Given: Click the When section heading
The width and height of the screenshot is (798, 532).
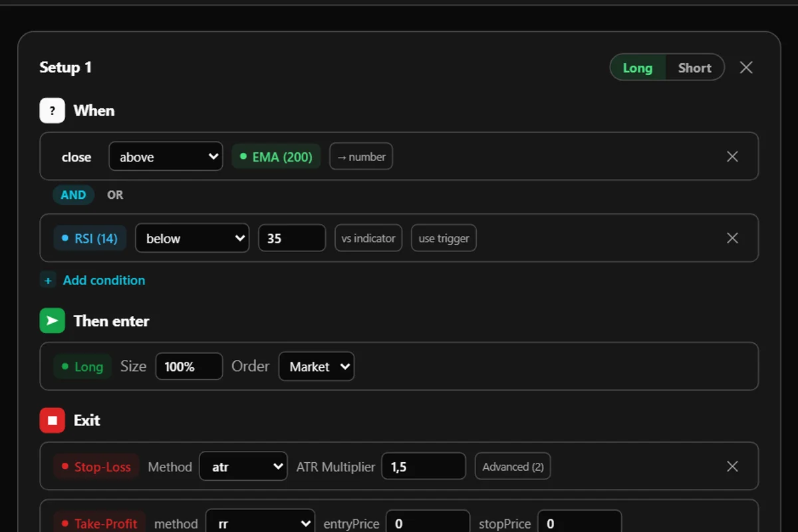Looking at the screenshot, I should (94, 110).
